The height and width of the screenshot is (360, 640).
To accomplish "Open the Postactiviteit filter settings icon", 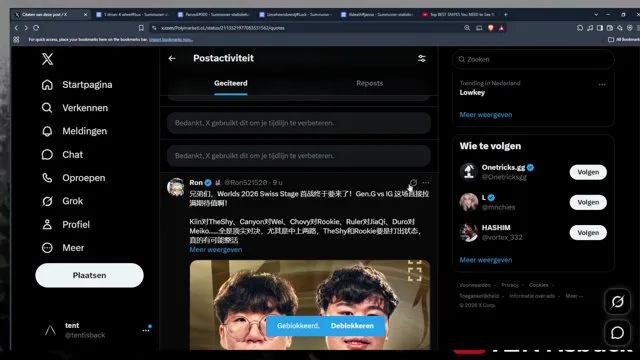I will click(422, 58).
